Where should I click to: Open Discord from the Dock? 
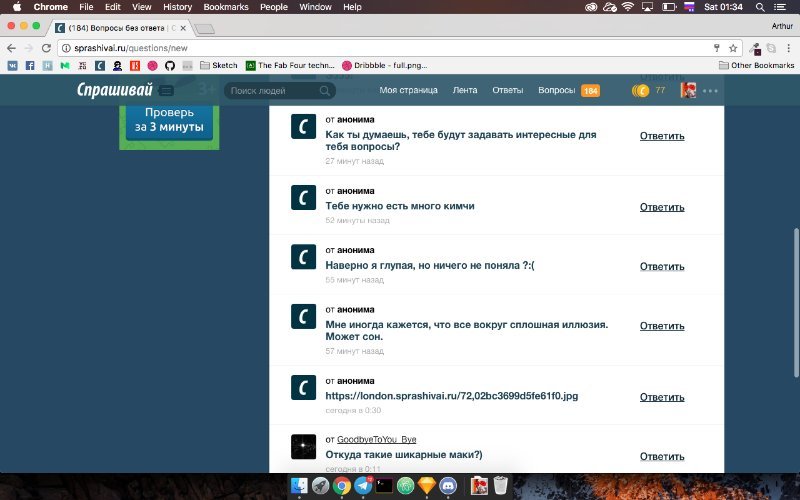click(448, 486)
